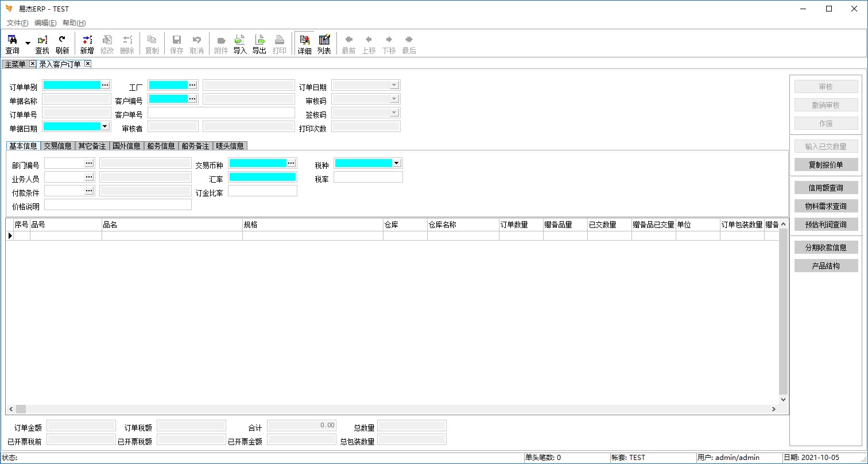Switch to the 交易信息 tab

click(x=57, y=146)
